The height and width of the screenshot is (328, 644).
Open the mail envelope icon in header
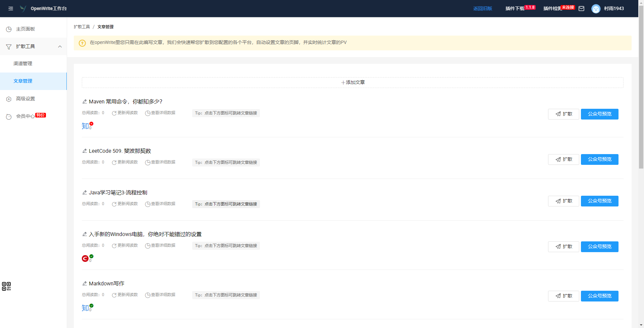coord(582,8)
